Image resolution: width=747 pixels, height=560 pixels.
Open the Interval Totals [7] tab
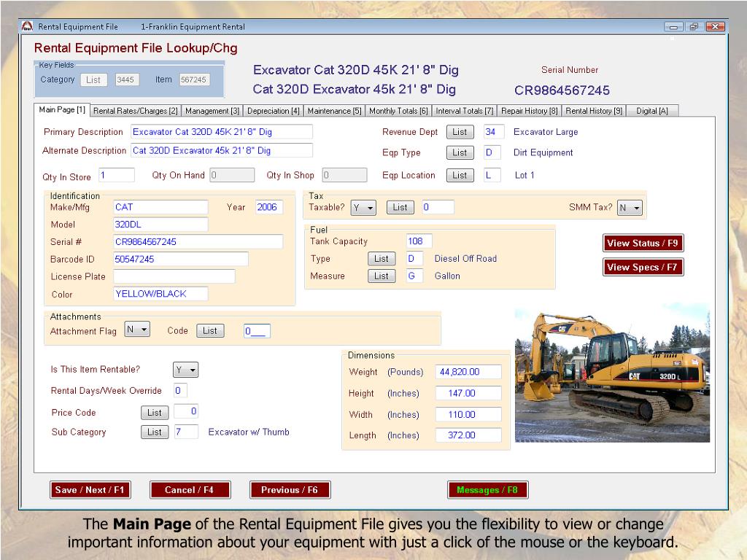pos(465,111)
